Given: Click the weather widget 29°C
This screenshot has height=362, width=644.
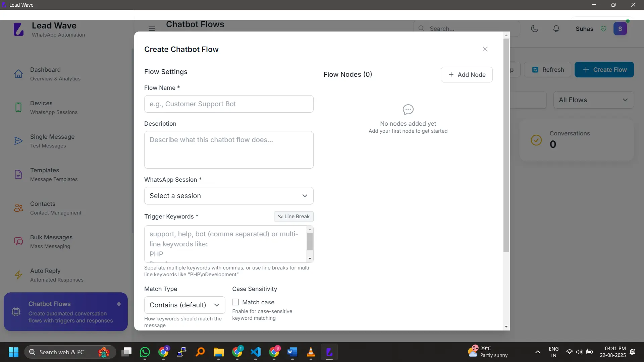Looking at the screenshot, I should coord(488,352).
